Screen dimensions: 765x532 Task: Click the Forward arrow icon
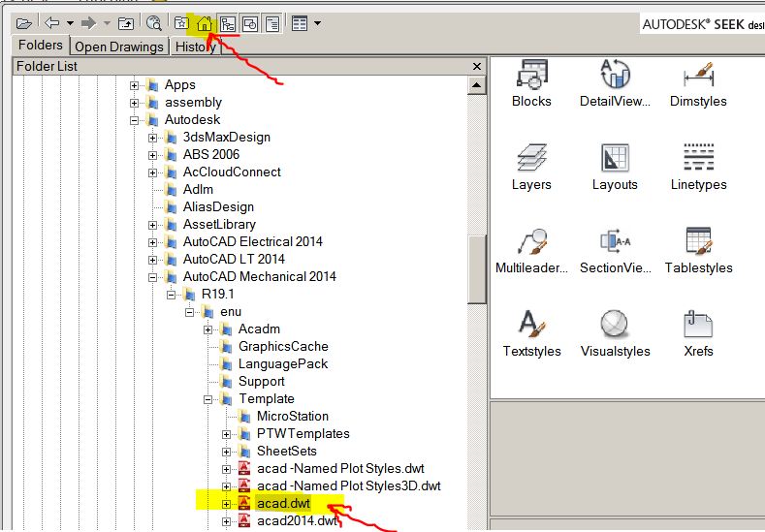tap(89, 23)
